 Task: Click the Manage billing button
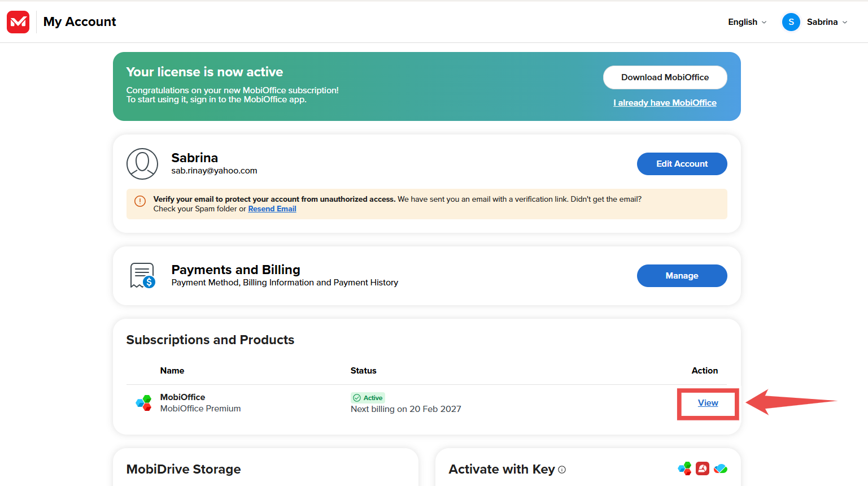point(682,276)
